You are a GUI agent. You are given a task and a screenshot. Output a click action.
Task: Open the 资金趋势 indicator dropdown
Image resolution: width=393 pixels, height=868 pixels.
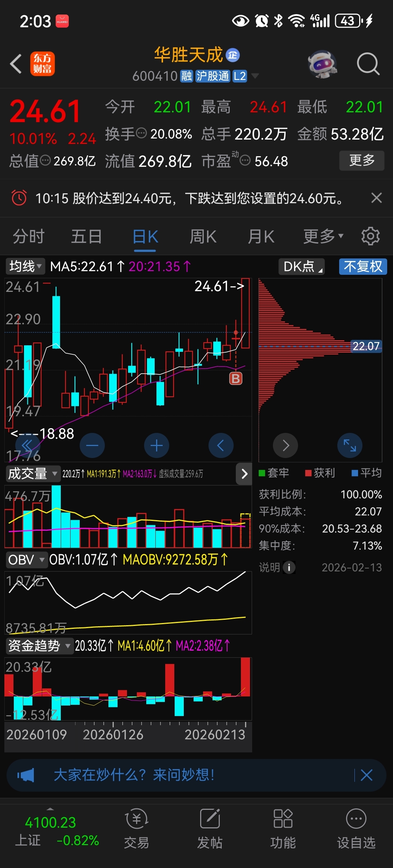click(39, 646)
